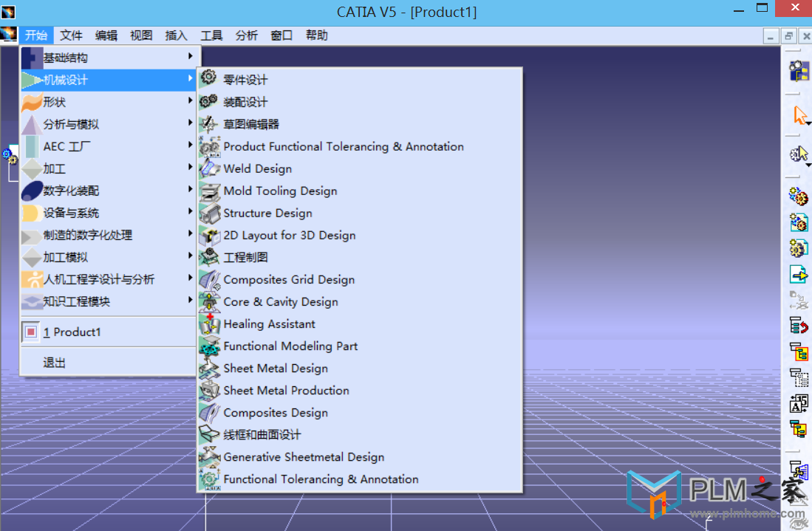Click the red-arrow Reorder tree icon
This screenshot has width=812, height=531.
pos(799,326)
